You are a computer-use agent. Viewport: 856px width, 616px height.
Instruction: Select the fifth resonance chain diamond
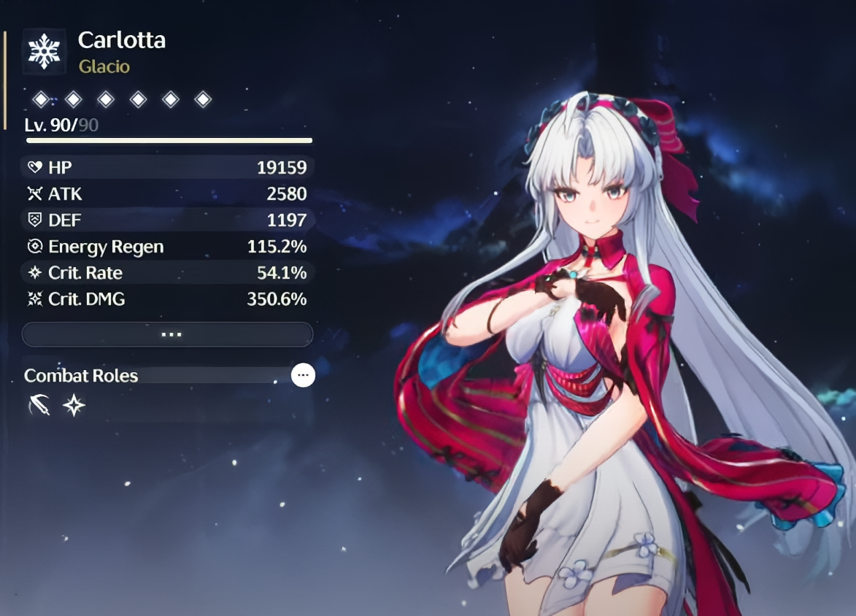[x=171, y=99]
